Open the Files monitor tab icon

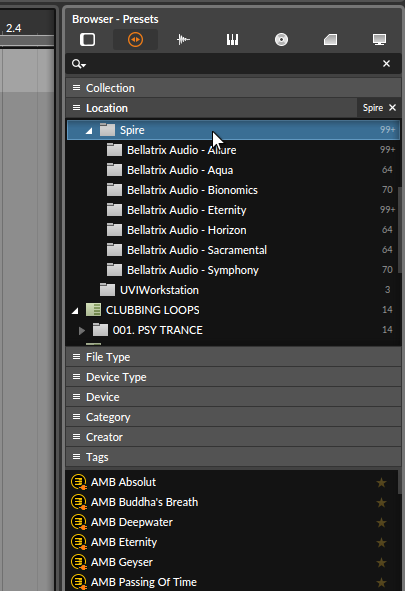(379, 40)
